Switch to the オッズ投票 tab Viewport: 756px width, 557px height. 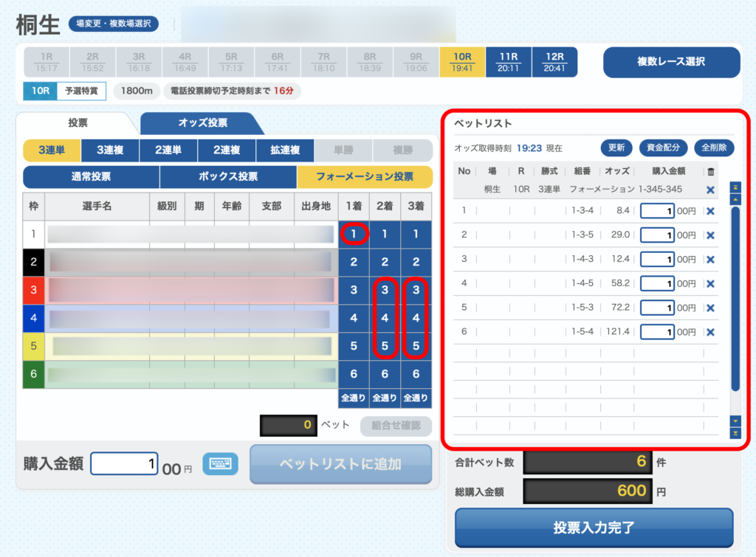(202, 123)
